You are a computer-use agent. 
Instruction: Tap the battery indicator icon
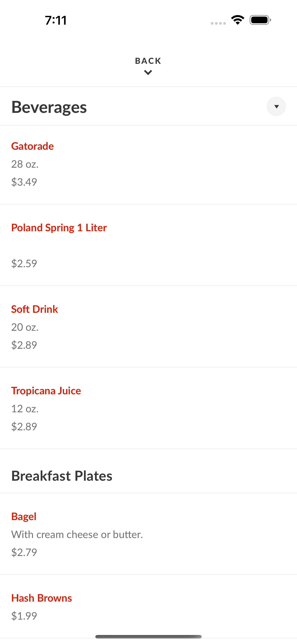pos(260,20)
